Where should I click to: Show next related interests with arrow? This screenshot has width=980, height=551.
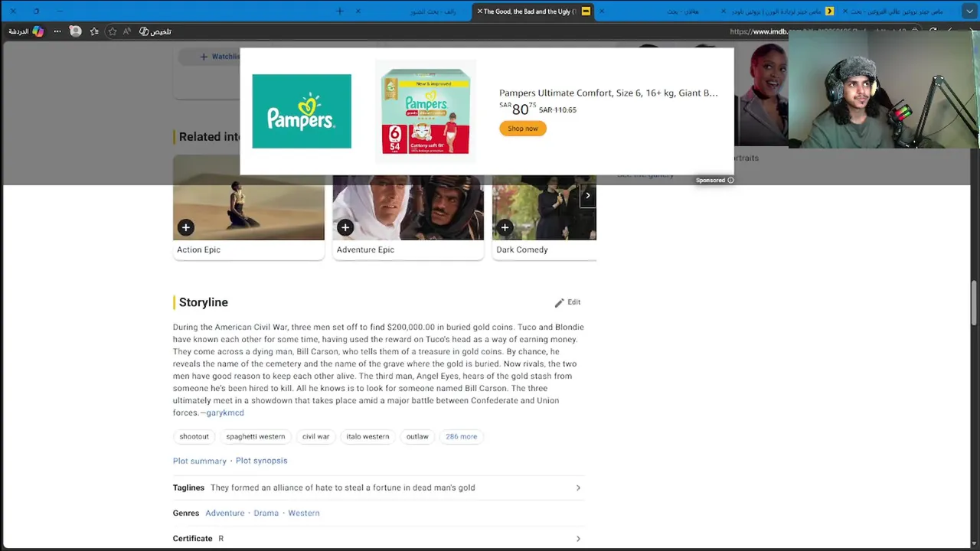pos(587,196)
